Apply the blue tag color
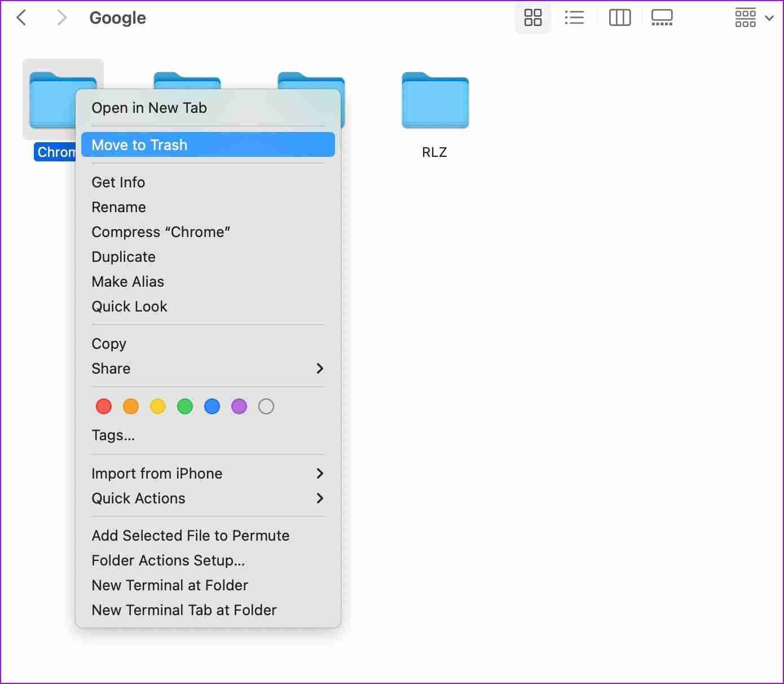This screenshot has height=684, width=784. (212, 406)
